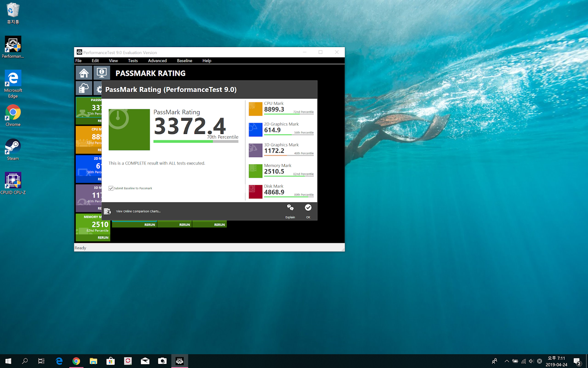
Task: Launch Chrome from the taskbar
Action: (x=76, y=361)
